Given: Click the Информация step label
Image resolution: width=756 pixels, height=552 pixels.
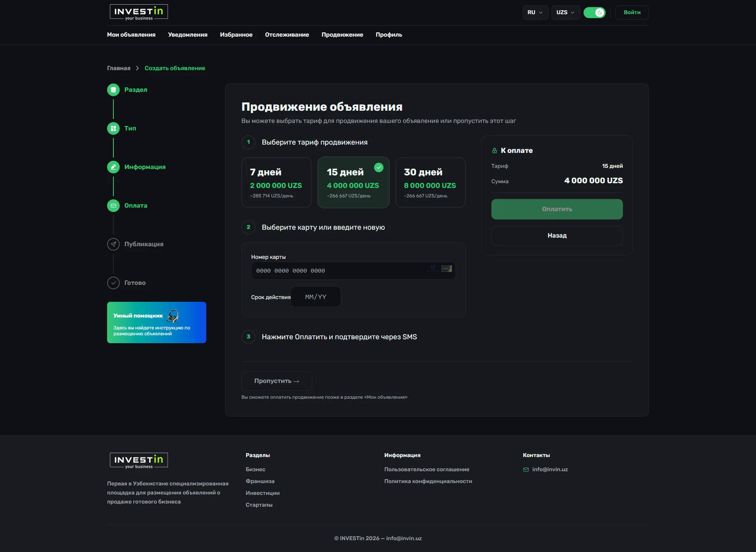Looking at the screenshot, I should 145,167.
